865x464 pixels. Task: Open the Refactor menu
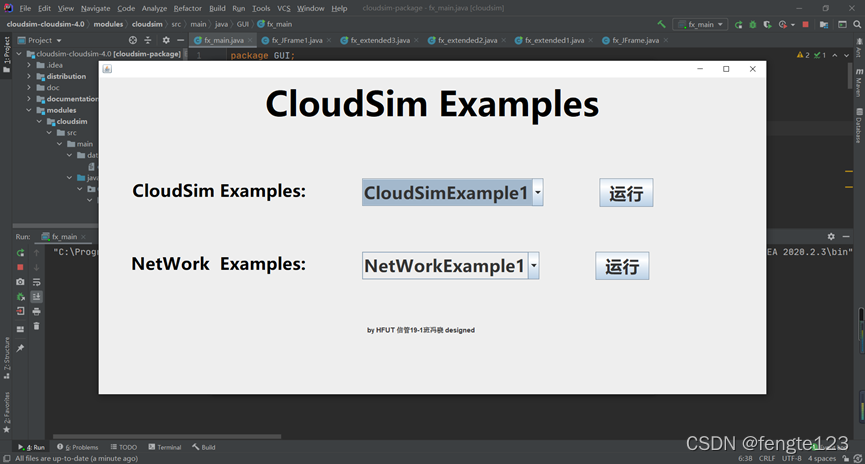point(188,8)
